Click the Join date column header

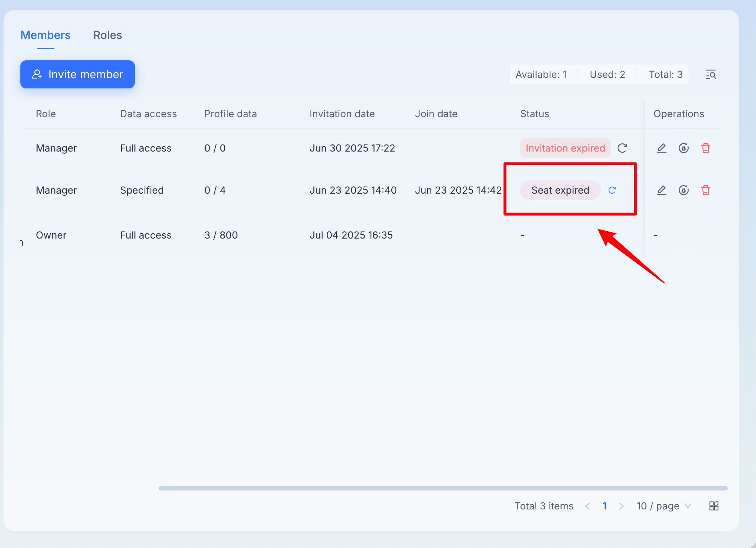pyautogui.click(x=436, y=114)
